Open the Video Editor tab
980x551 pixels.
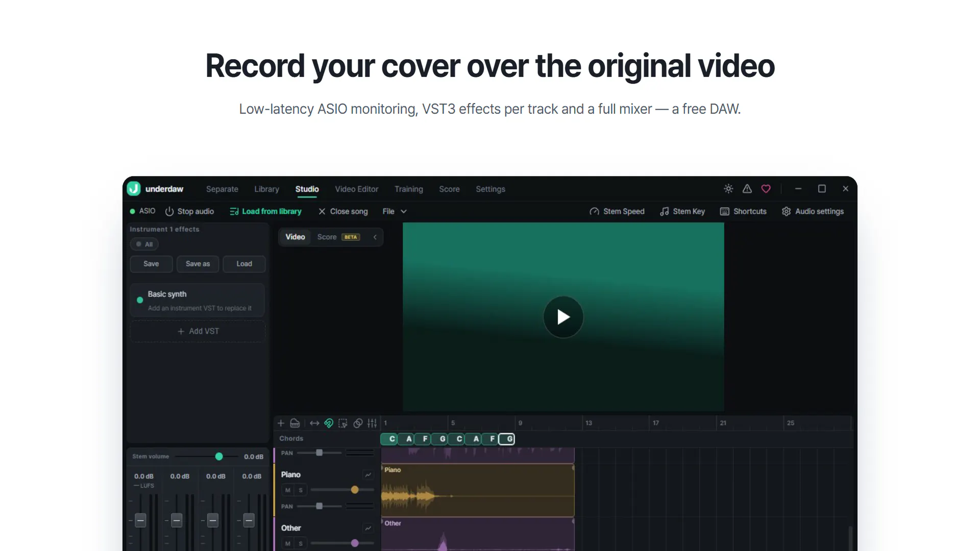click(356, 189)
